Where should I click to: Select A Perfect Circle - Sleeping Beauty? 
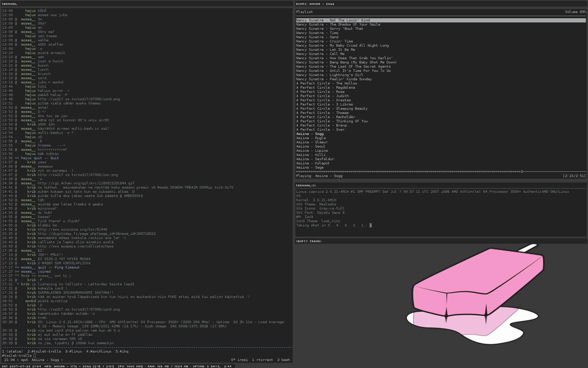pos(332,109)
